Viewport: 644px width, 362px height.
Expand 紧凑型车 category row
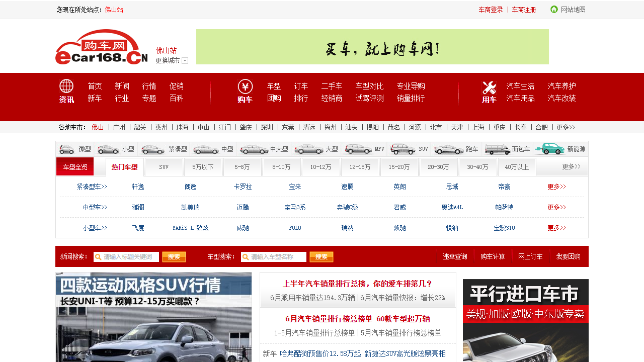(x=92, y=187)
